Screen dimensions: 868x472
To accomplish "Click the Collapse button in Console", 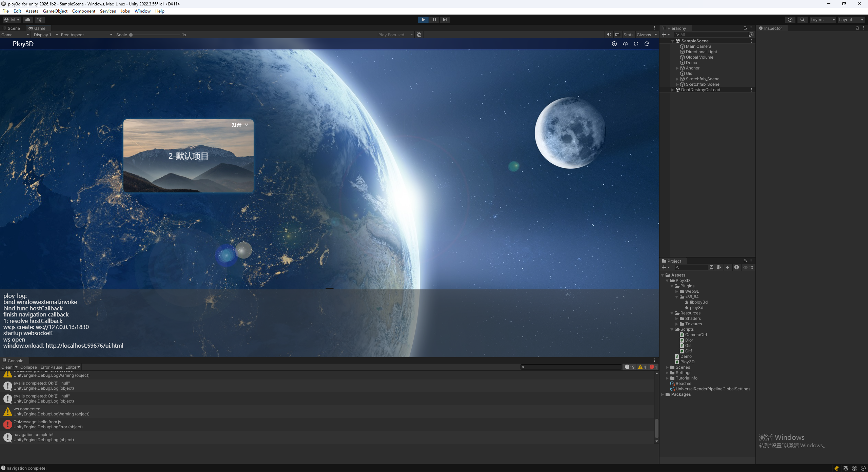I will pos(28,367).
